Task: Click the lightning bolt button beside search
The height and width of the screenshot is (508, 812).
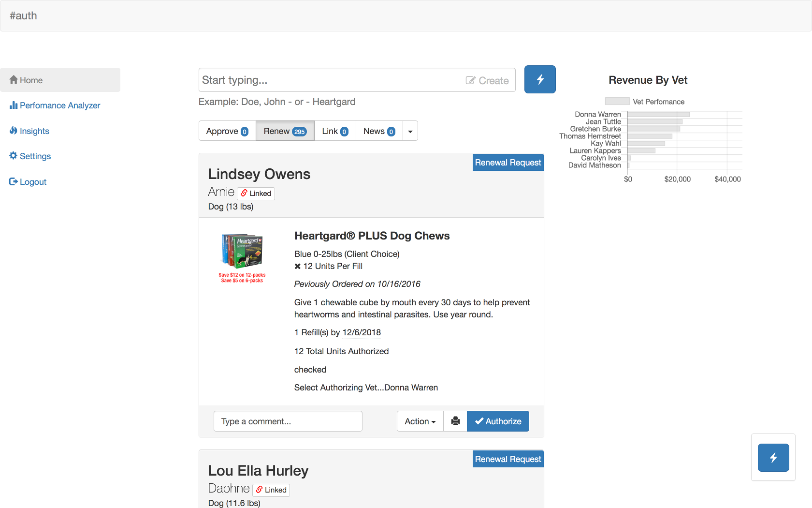Action: click(540, 79)
